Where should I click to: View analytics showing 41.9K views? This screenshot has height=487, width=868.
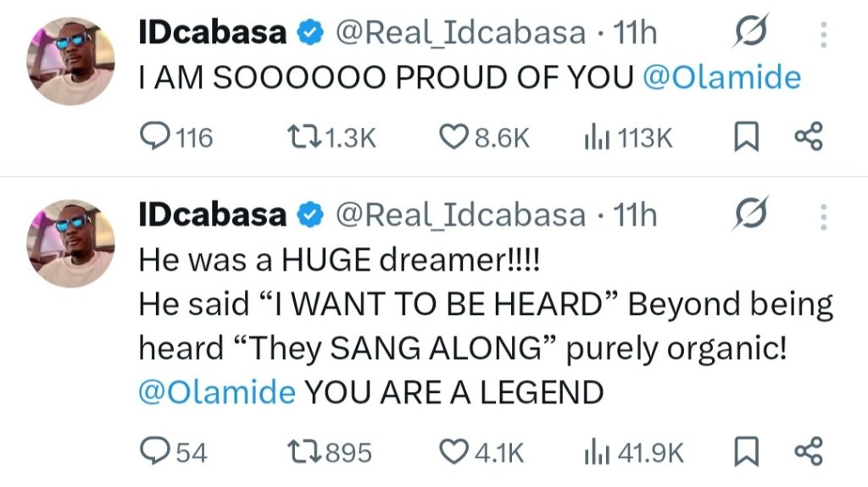593,452
